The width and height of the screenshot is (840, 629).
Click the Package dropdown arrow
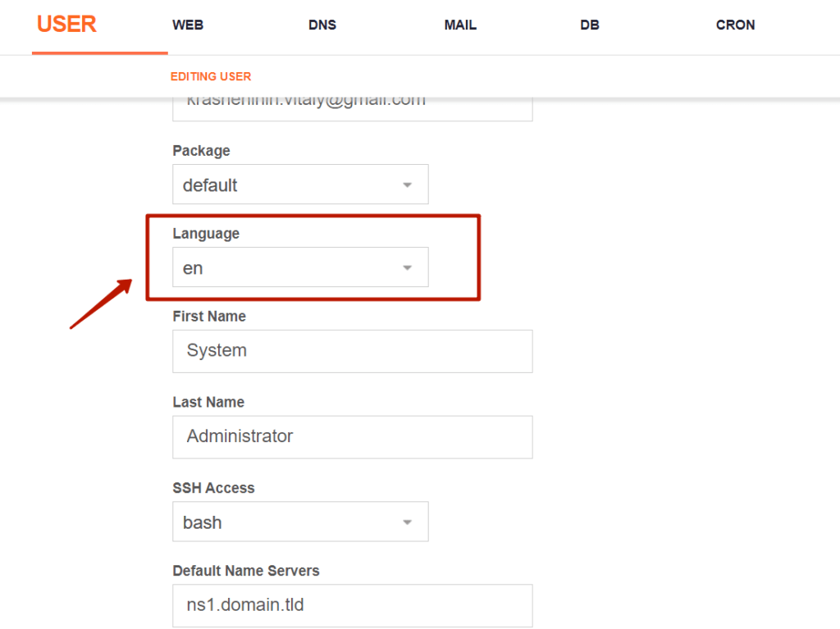[407, 185]
